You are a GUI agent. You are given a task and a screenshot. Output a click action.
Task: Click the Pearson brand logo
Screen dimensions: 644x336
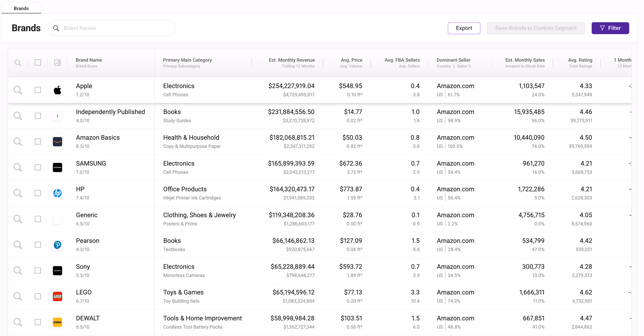pyautogui.click(x=57, y=245)
